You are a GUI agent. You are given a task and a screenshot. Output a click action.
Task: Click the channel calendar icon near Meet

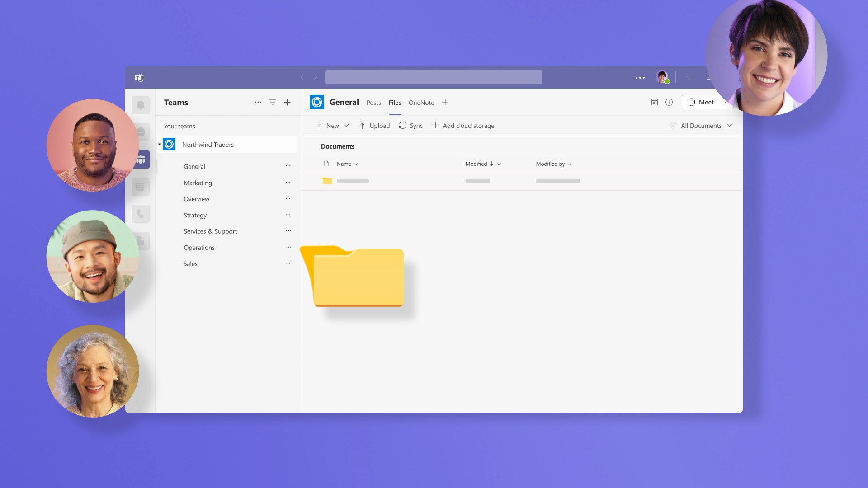click(654, 103)
